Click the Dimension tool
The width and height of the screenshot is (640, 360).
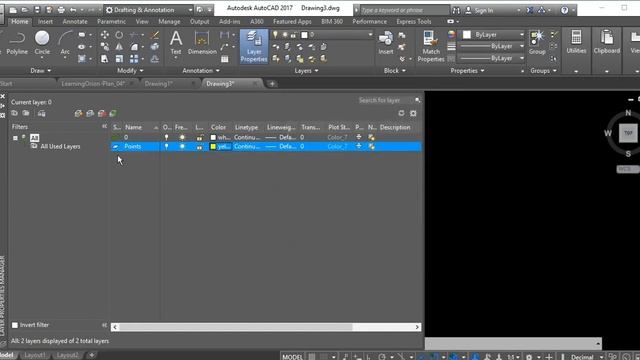202,42
